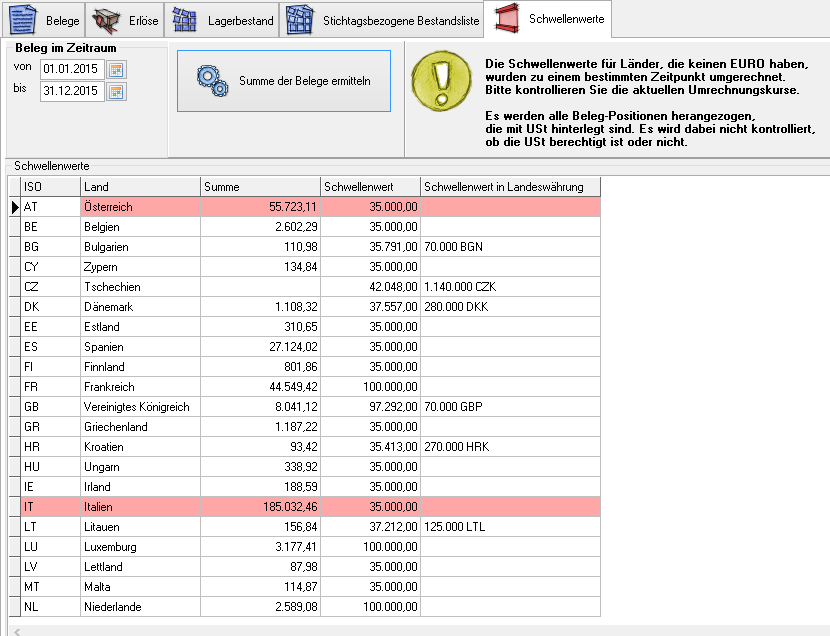Viewport: 830px width, 636px height.
Task: Click the Belege tab icon
Action: 24,20
